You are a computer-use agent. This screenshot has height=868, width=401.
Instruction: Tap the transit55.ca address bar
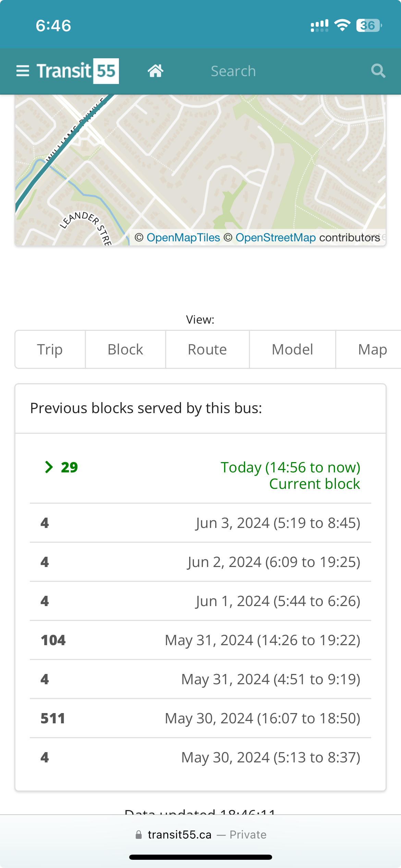click(200, 834)
